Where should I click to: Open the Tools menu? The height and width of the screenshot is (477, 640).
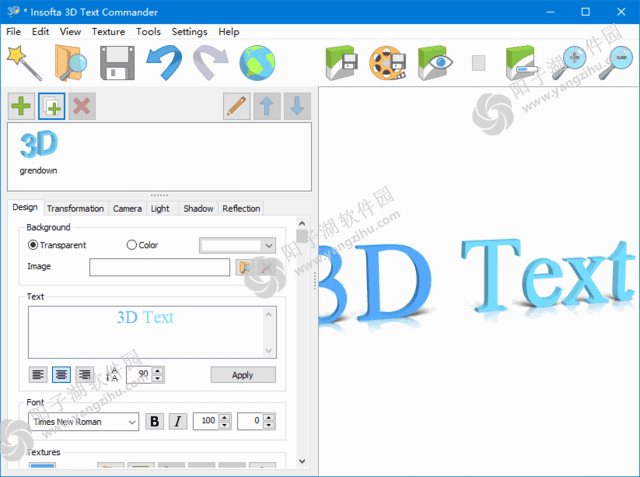click(148, 32)
